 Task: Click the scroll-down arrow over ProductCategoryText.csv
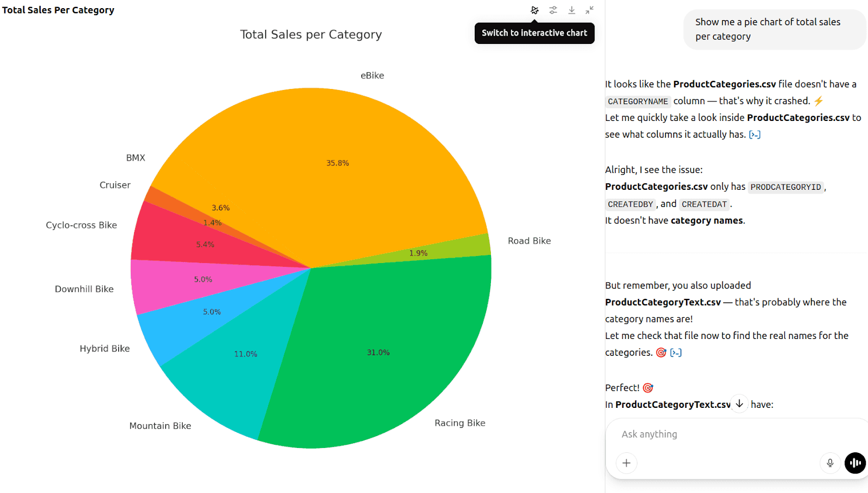point(738,404)
